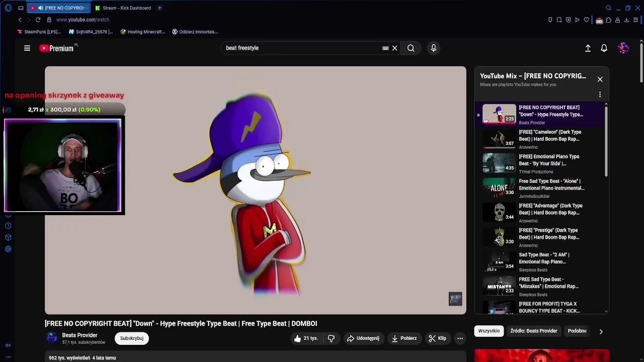Viewport: 644px width, 362px height.
Task: View site info via padlock icon
Action: pos(49,20)
